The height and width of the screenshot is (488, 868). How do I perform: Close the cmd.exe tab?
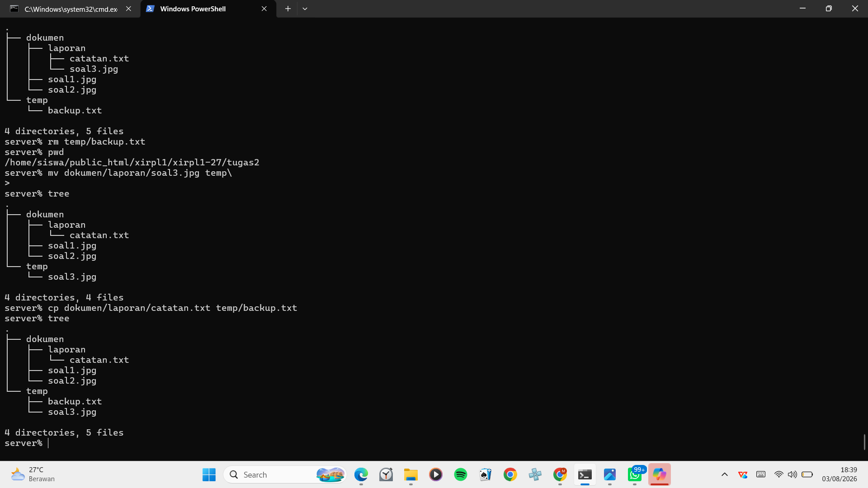pyautogui.click(x=128, y=9)
